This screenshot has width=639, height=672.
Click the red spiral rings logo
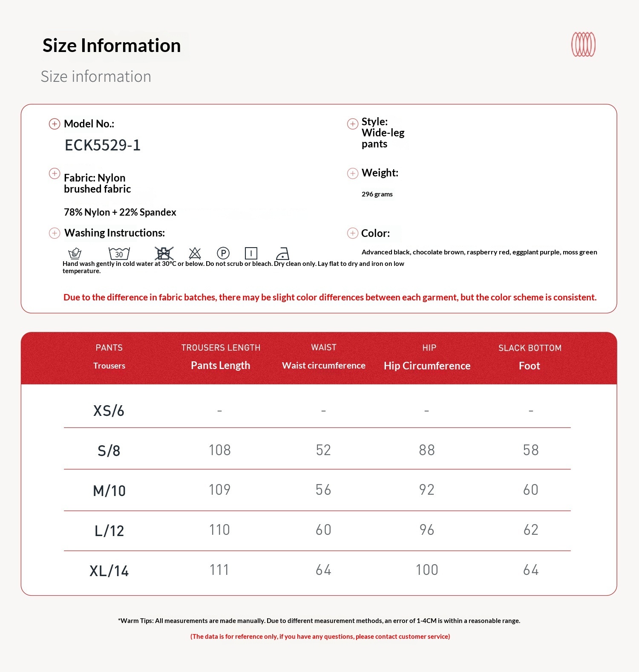click(583, 44)
